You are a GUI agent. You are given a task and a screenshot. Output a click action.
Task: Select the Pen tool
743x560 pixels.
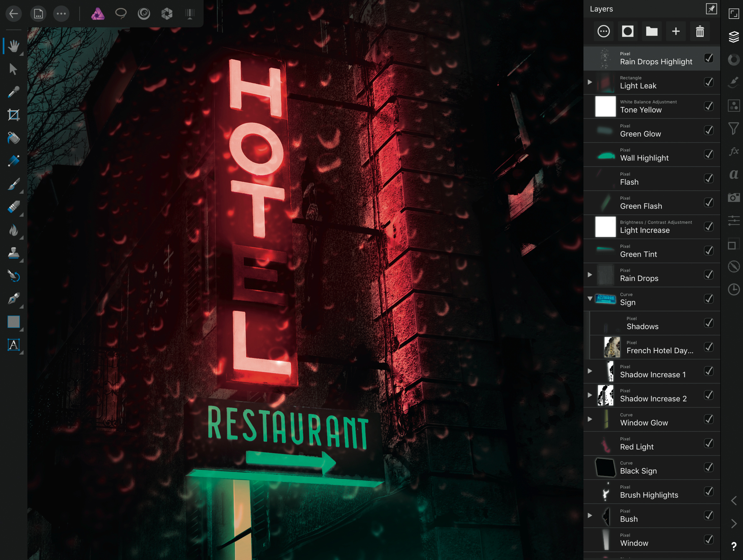point(14,299)
